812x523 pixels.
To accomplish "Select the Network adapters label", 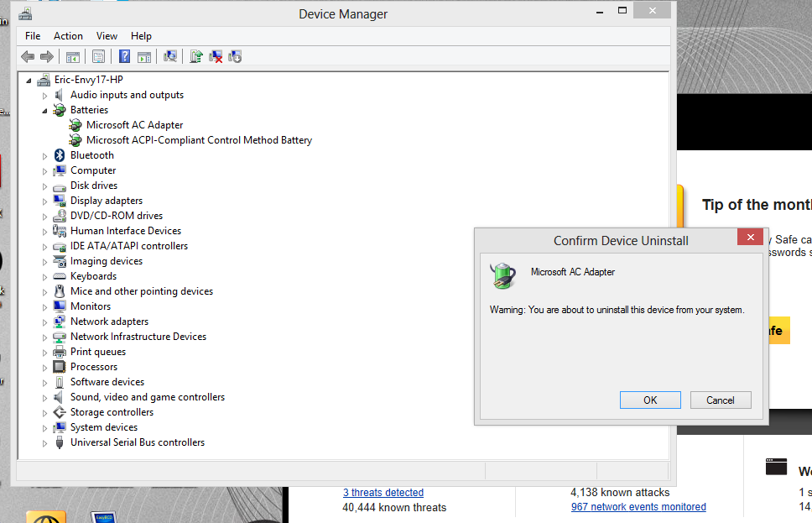I will click(109, 322).
